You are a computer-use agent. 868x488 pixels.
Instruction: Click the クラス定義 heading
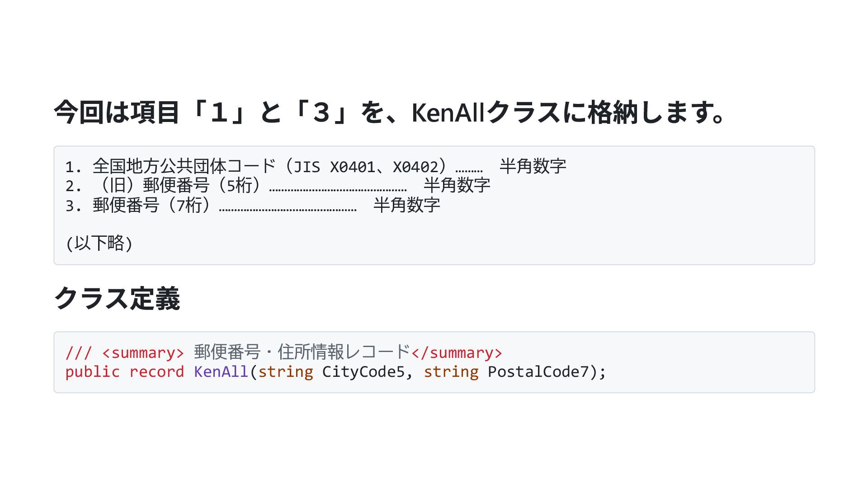click(117, 299)
